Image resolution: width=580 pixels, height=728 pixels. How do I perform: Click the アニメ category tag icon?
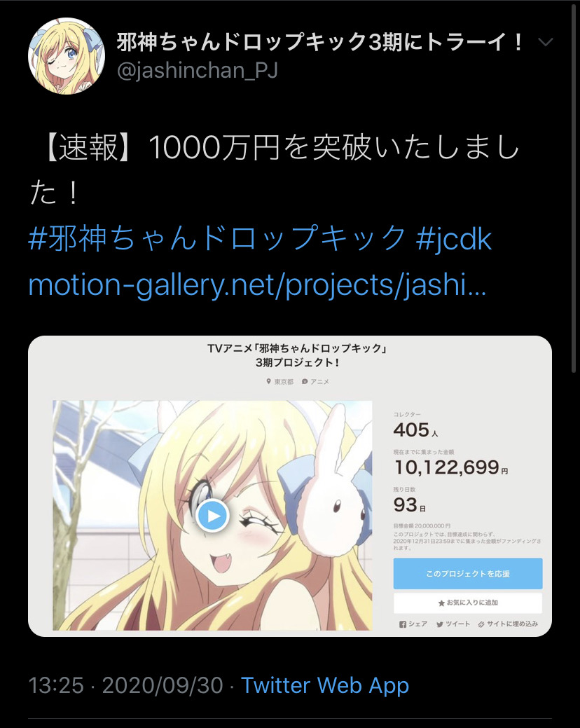tap(305, 382)
